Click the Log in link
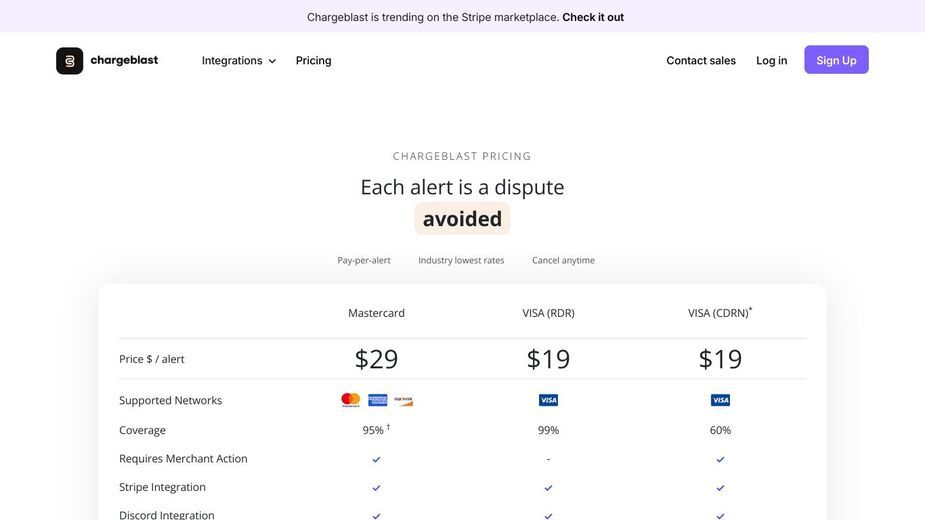 [772, 60]
